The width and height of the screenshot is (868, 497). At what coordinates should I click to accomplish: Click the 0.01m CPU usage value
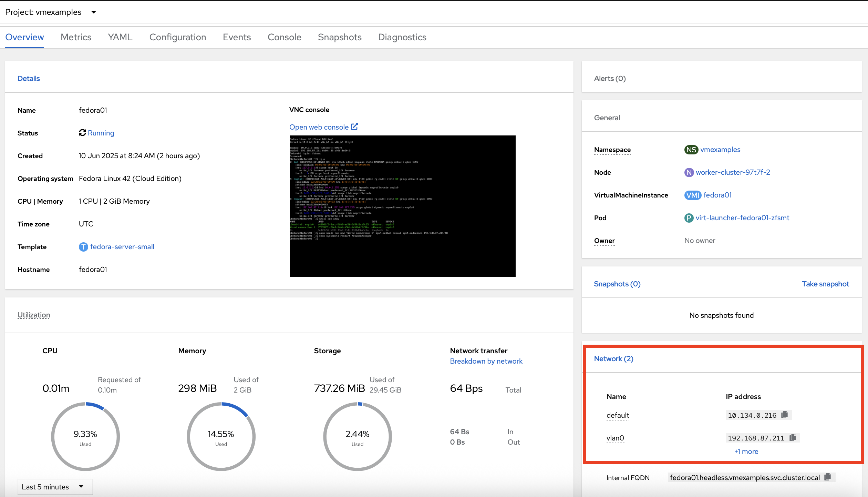pos(56,388)
